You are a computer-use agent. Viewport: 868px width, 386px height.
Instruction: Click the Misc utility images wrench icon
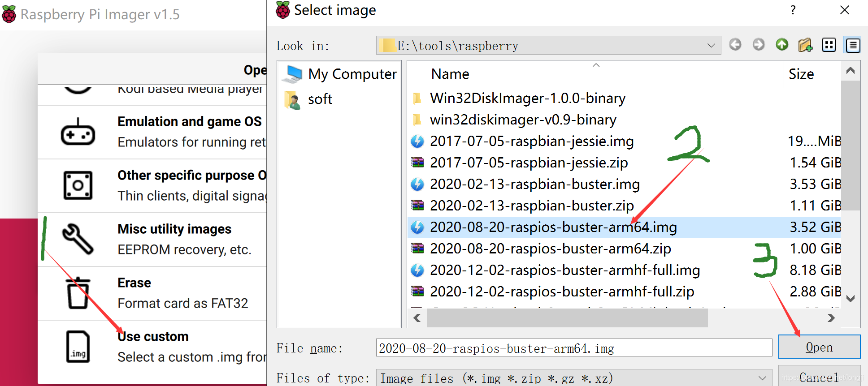click(78, 239)
